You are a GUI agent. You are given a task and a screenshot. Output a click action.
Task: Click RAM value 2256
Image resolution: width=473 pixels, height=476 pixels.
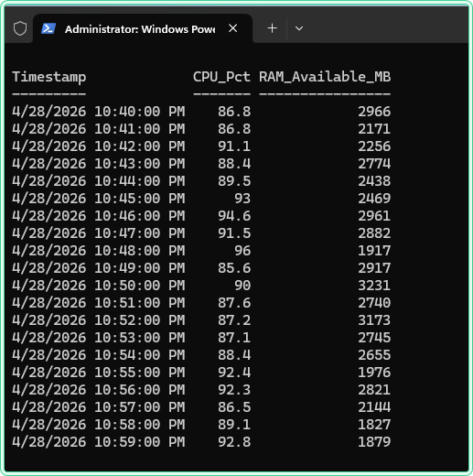374,146
